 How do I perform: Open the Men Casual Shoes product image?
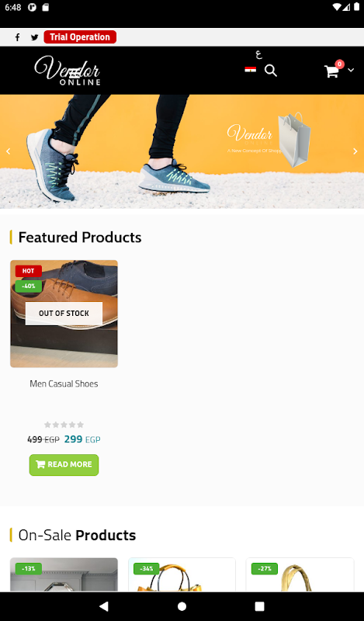pyautogui.click(x=64, y=314)
